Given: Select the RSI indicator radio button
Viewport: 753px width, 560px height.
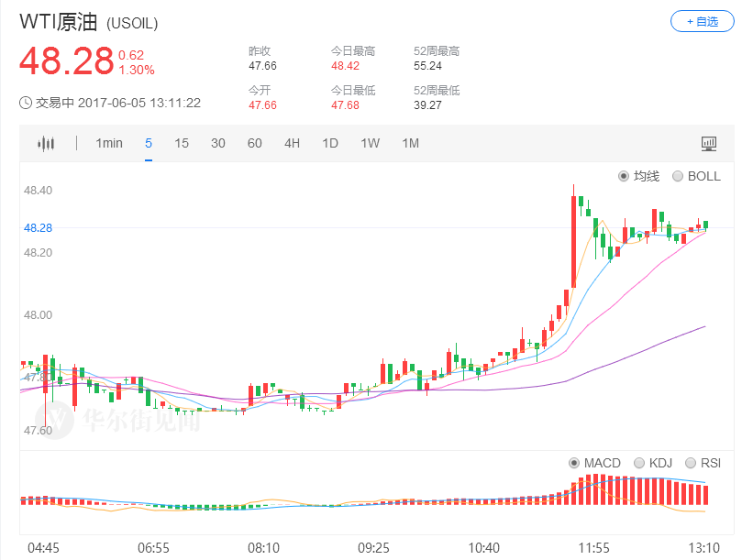Looking at the screenshot, I should point(691,463).
